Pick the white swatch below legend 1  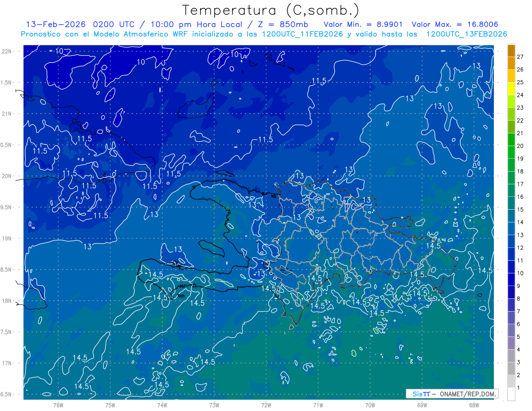[511, 394]
